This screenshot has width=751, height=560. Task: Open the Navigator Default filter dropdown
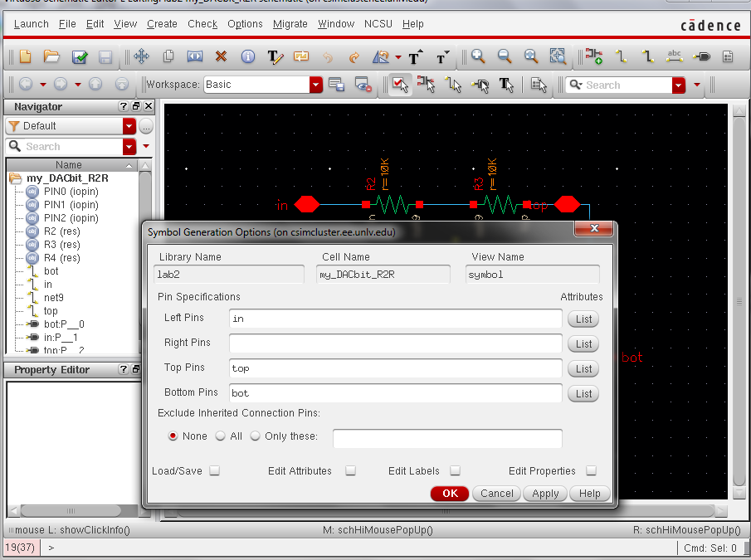pyautogui.click(x=129, y=126)
